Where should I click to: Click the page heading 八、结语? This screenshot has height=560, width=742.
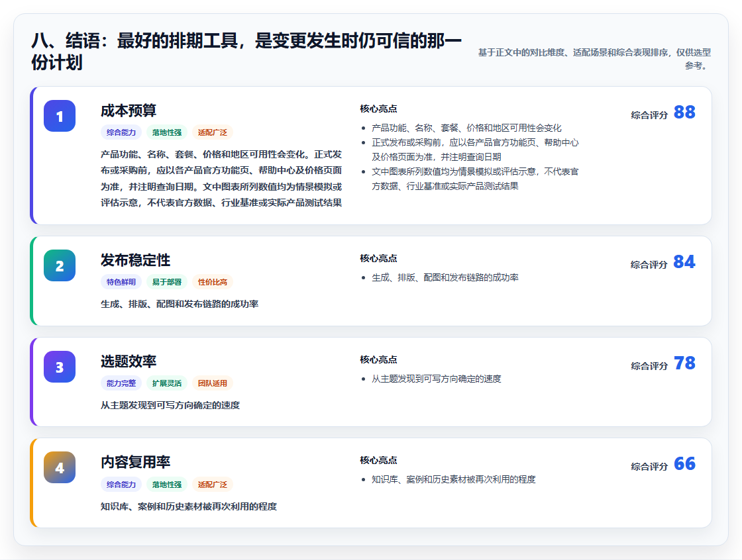tap(246, 51)
